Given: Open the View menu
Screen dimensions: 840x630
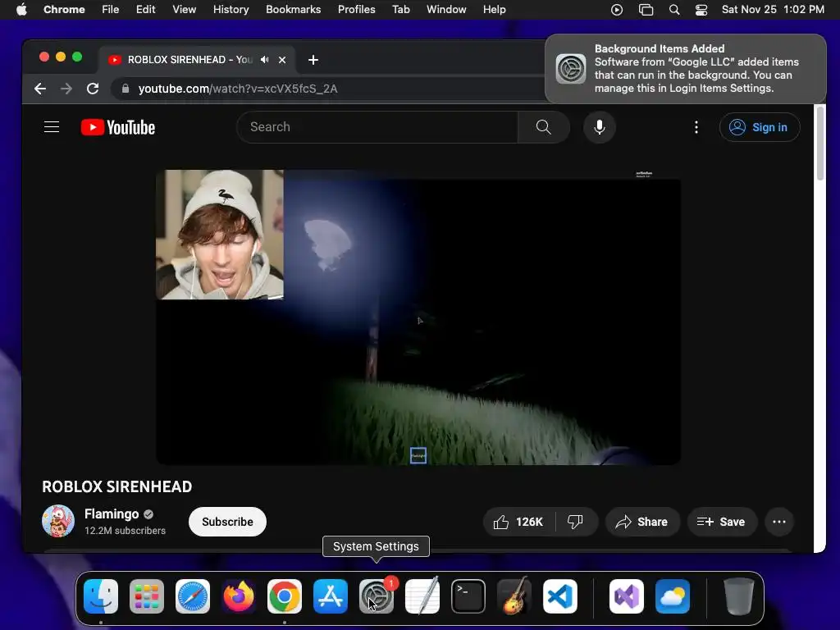Looking at the screenshot, I should 184,10.
